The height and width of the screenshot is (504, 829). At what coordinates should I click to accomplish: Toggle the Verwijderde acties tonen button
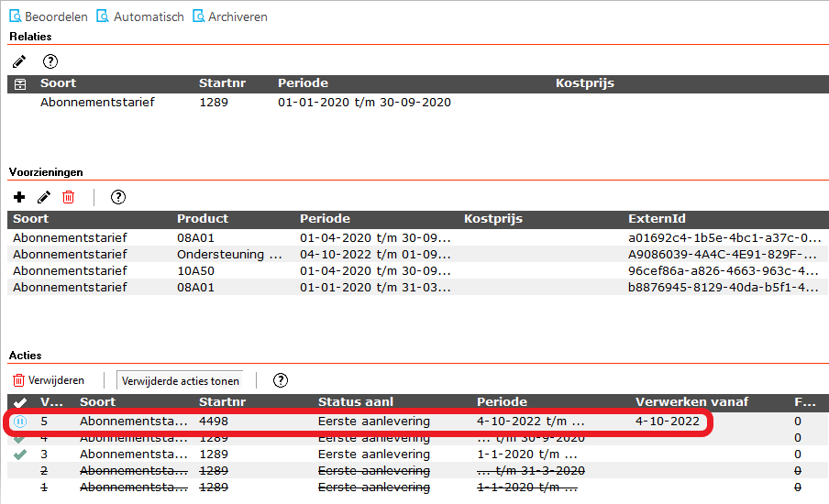click(181, 380)
